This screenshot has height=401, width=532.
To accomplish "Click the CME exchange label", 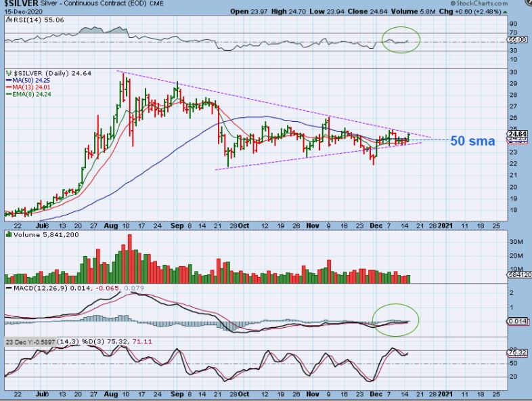I will click(156, 4).
